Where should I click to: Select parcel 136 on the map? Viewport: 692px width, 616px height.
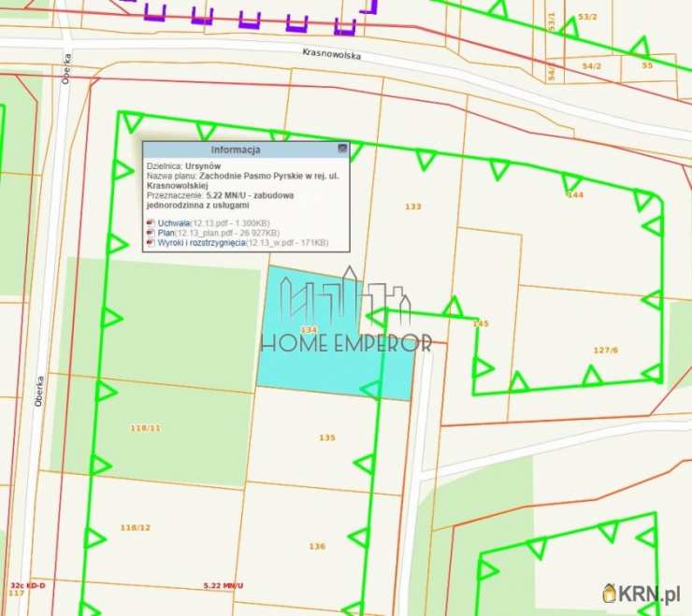coord(317,546)
